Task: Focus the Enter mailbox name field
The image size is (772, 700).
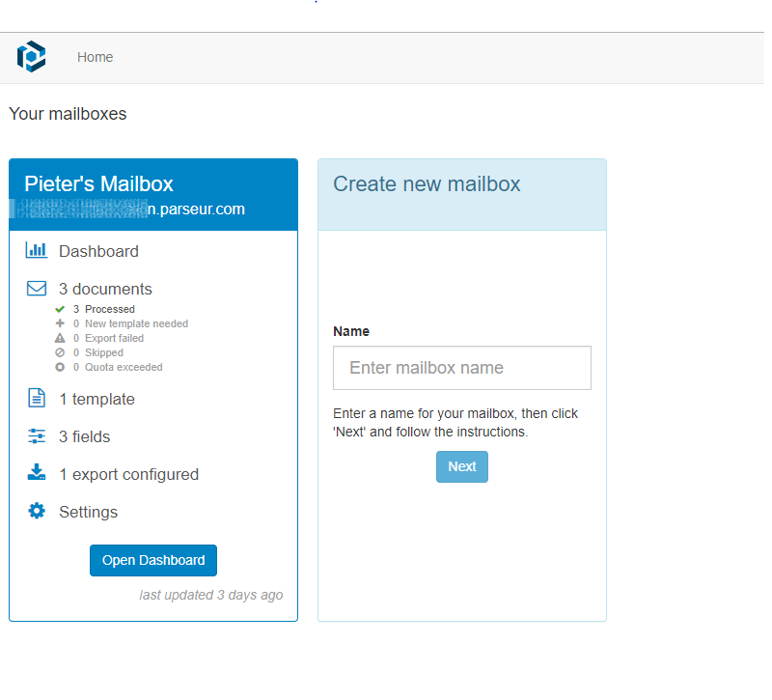Action: (x=462, y=368)
